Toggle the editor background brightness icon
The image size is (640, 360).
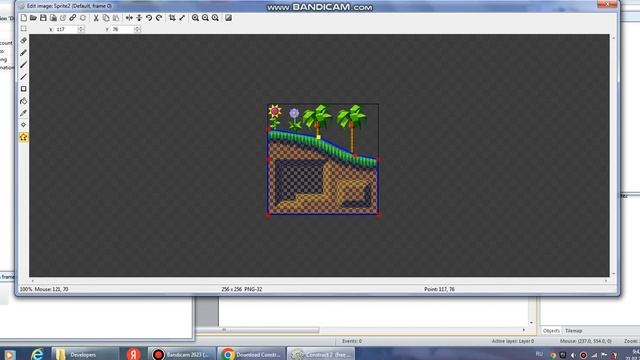(x=229, y=18)
